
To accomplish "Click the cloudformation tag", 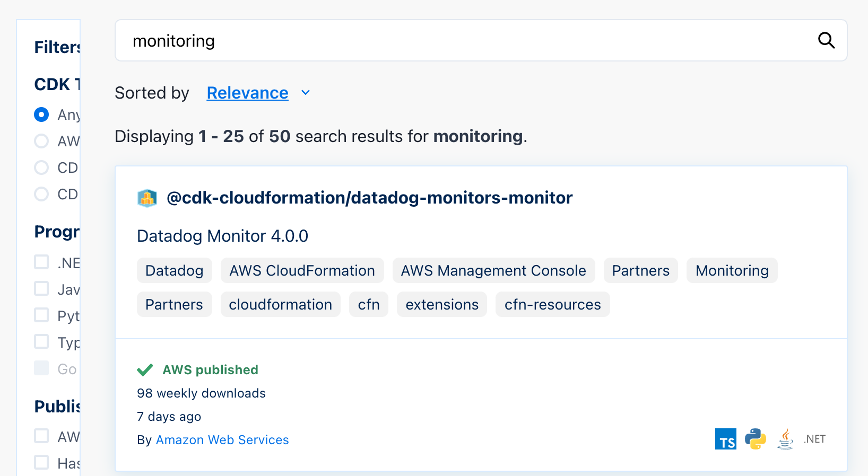I will click(x=281, y=304).
